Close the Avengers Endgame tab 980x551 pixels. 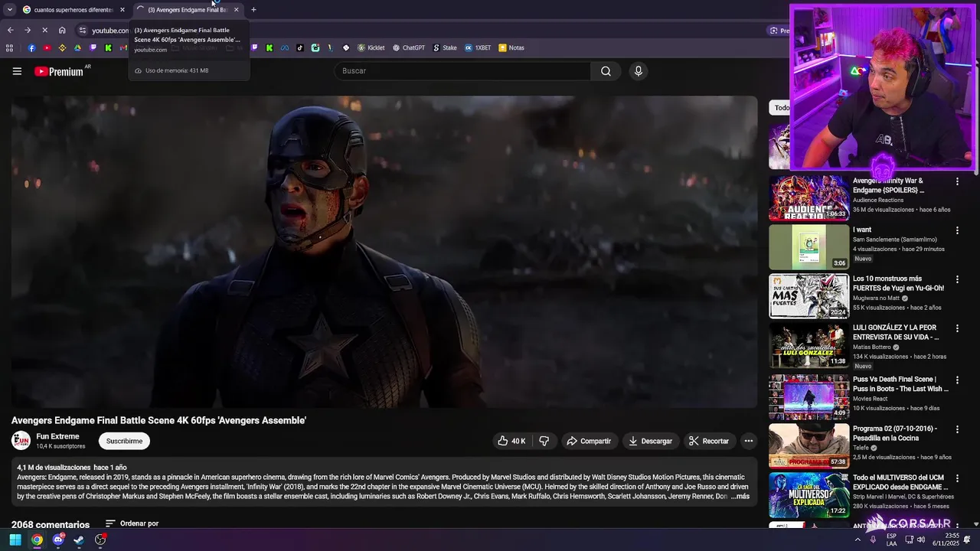236,10
